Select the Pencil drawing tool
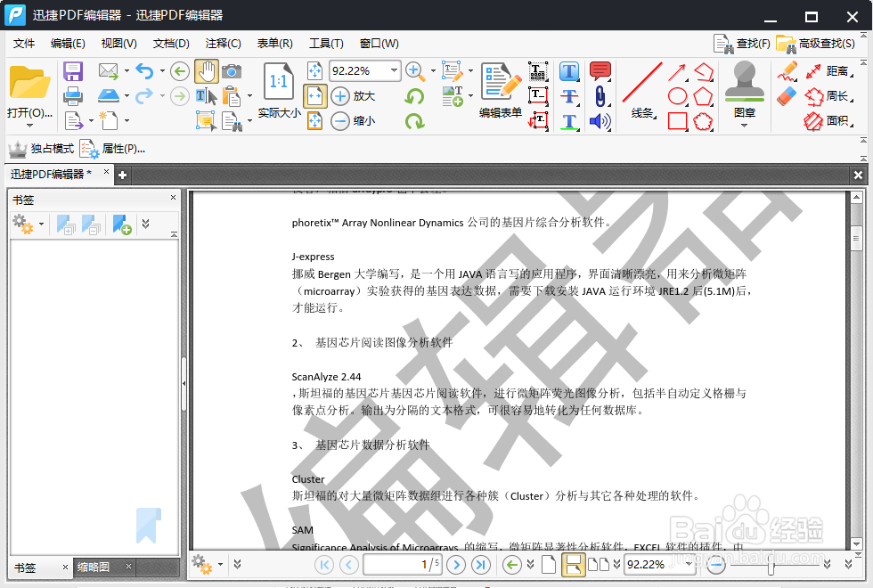The width and height of the screenshot is (873, 588). tap(787, 71)
